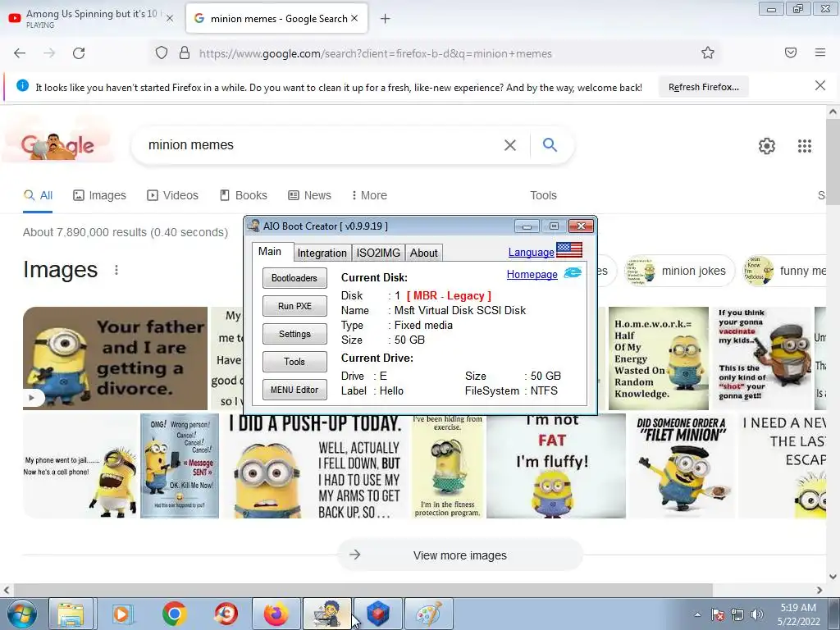The width and height of the screenshot is (840, 630).
Task: Close the minion memes tab
Action: point(354,18)
